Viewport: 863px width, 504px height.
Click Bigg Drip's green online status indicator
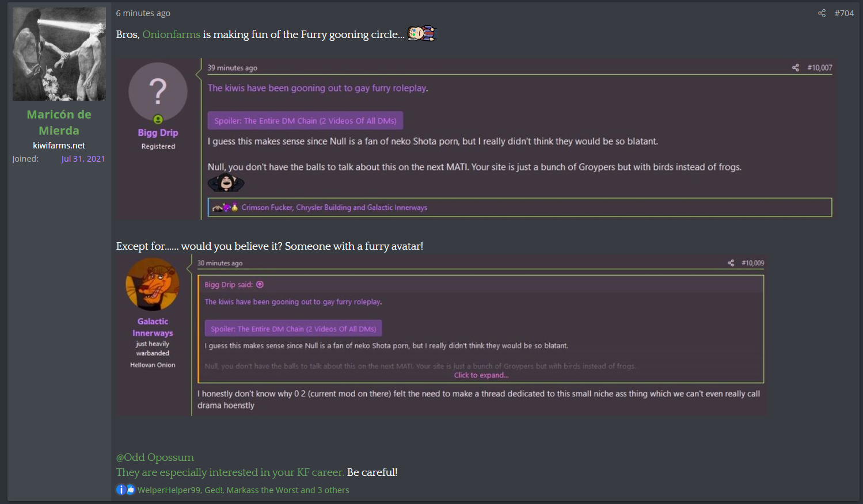[158, 119]
